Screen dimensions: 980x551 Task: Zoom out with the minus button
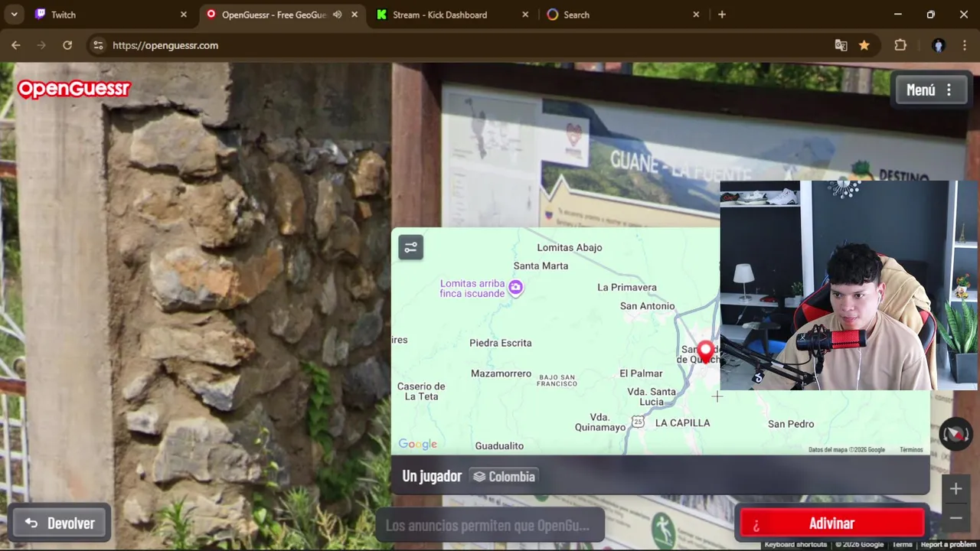coord(955,518)
